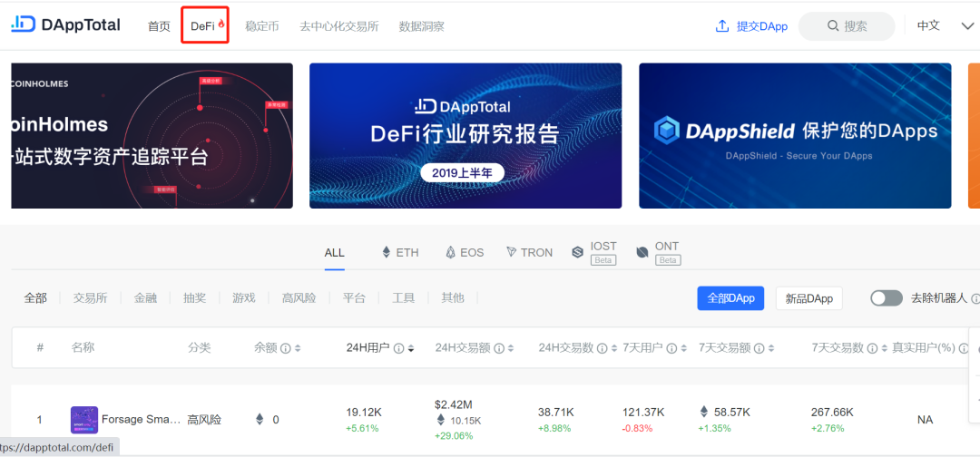Screen dimensions: 980x457
Task: Focus the 搜索 search field
Action: click(847, 26)
